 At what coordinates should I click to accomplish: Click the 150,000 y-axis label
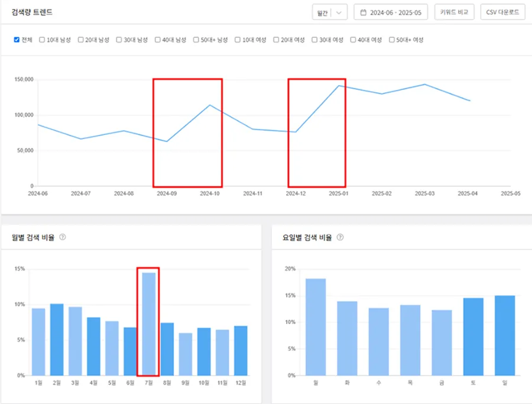click(x=24, y=79)
